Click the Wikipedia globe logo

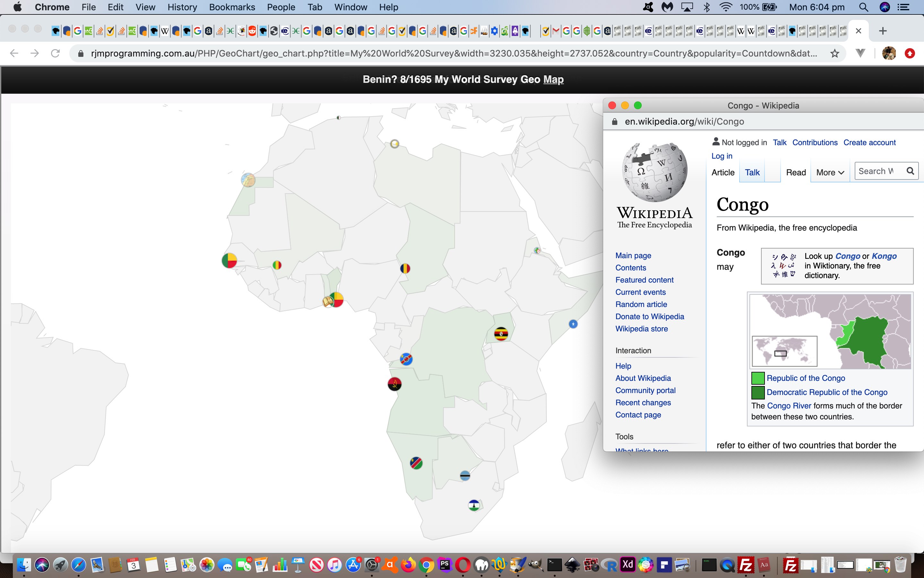click(x=655, y=172)
